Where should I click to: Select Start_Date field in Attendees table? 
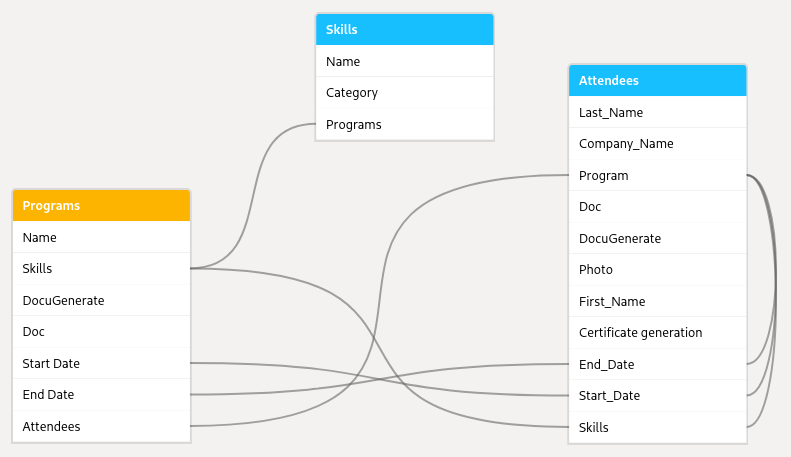(x=658, y=396)
